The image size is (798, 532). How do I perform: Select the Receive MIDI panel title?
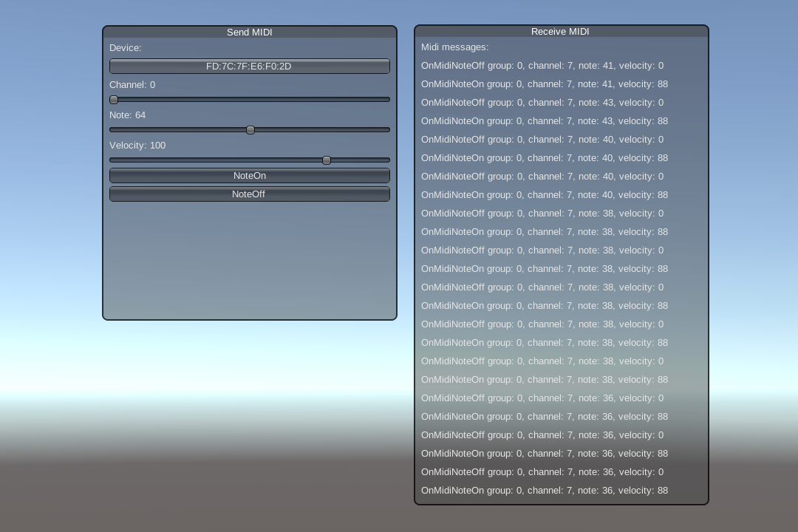click(559, 31)
